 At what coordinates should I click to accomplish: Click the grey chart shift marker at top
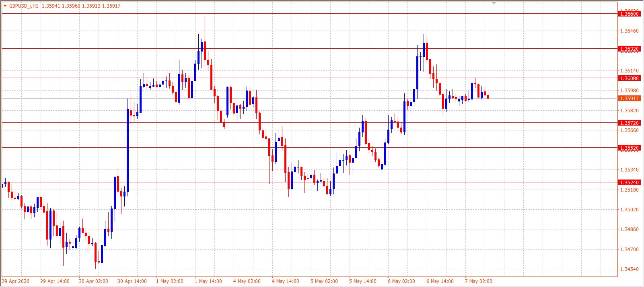(494, 3)
